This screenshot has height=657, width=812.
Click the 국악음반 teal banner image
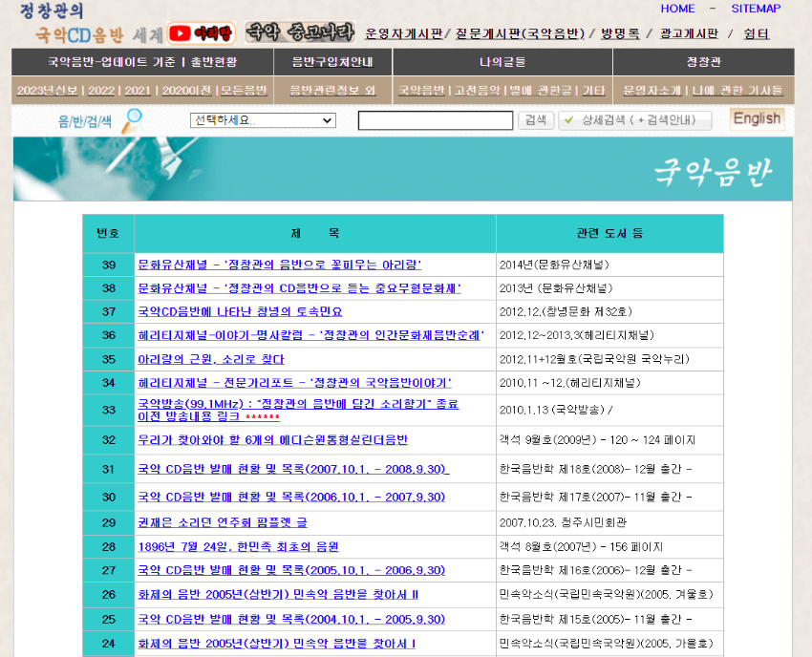click(x=402, y=169)
